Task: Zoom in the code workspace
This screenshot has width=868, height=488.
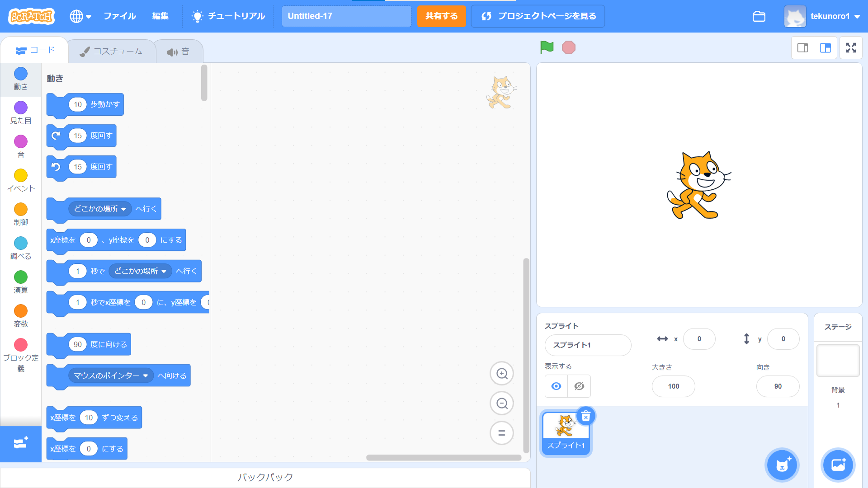Action: click(502, 374)
